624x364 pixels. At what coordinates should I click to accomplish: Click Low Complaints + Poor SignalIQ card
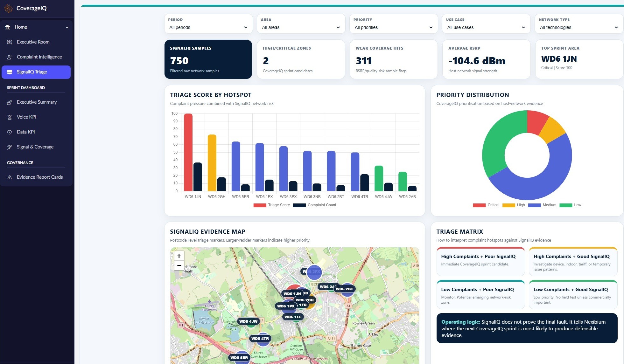point(480,294)
